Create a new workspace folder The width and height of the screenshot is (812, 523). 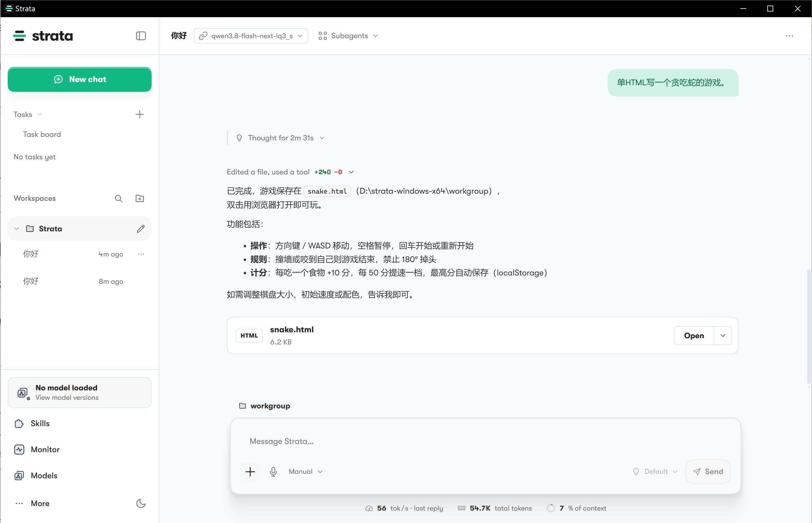[x=139, y=198]
